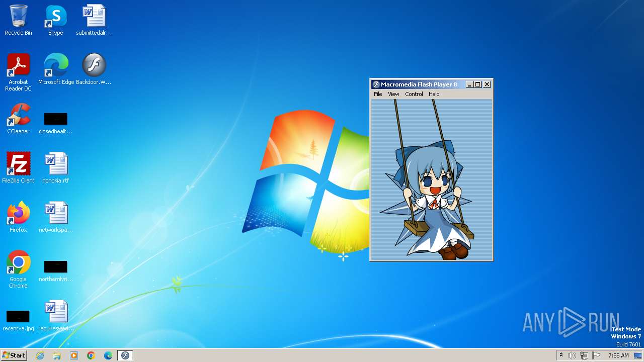Open the View menu in Flash Player

(x=393, y=94)
